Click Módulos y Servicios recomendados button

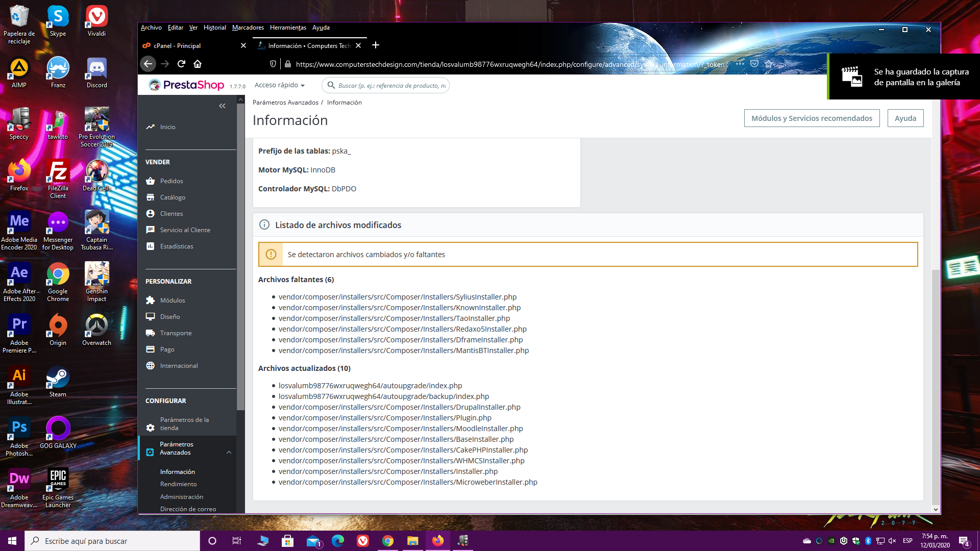812,118
